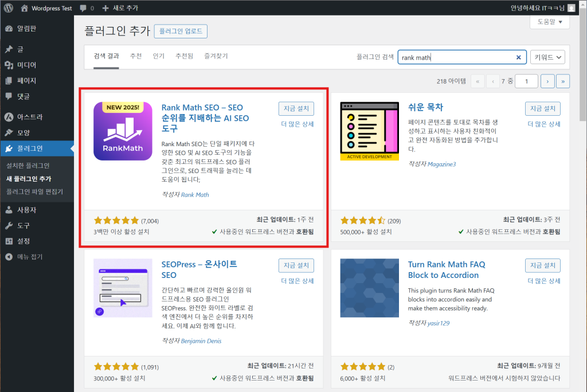Click the 알림판 dashboard icon
Viewport: 587px width, 392px height.
[9, 29]
